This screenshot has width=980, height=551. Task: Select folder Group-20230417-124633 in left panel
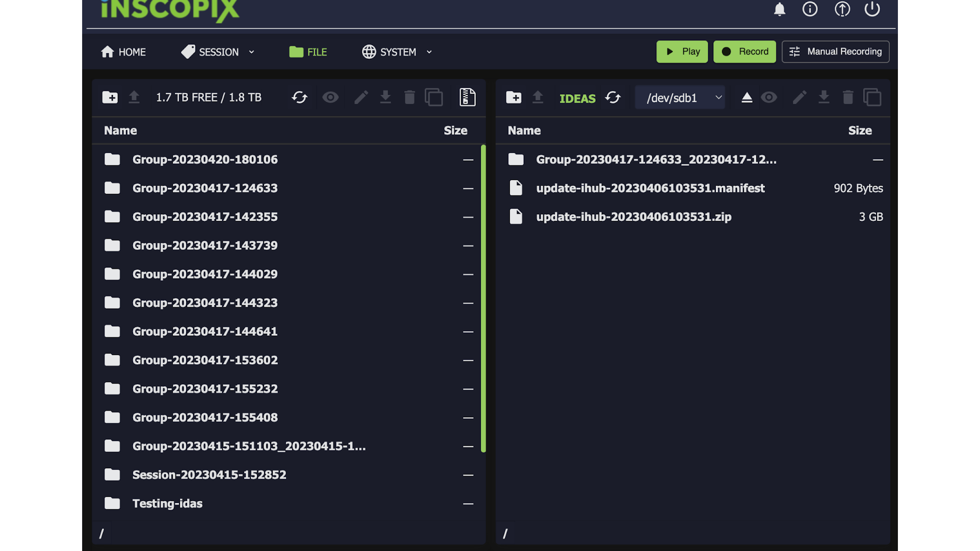coord(289,188)
